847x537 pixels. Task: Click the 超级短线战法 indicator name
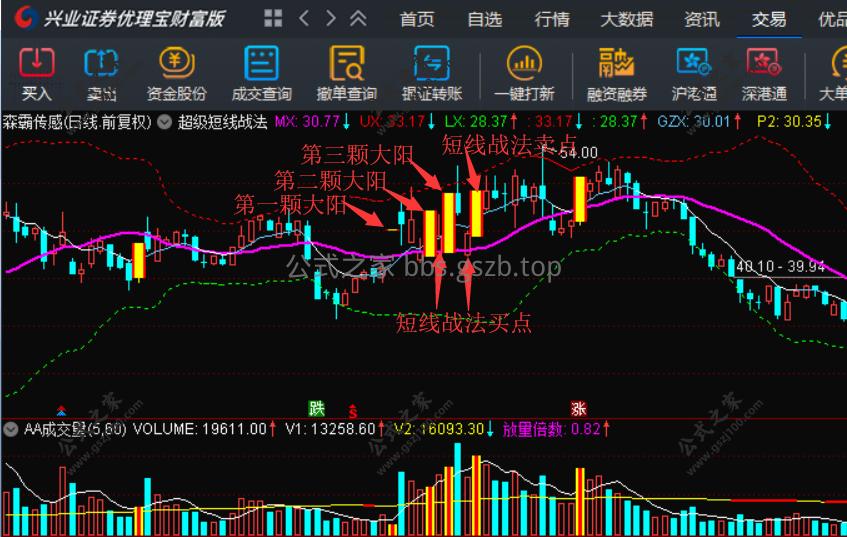click(223, 122)
